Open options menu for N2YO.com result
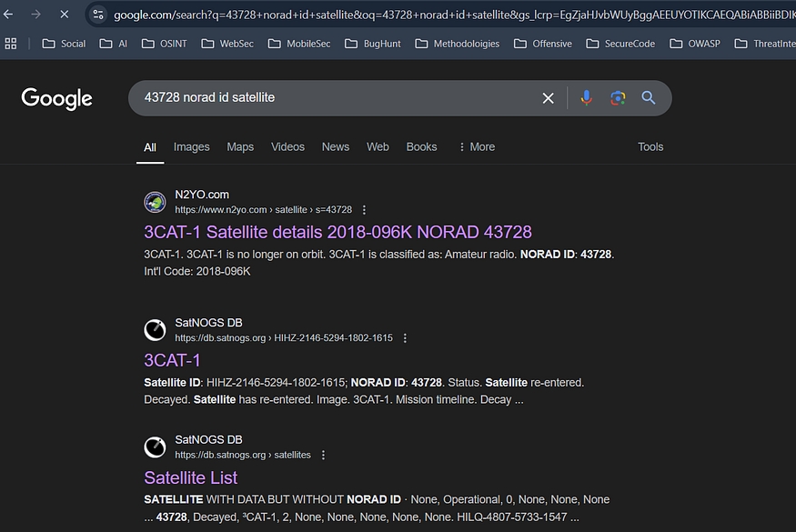This screenshot has height=532, width=796. pyautogui.click(x=365, y=210)
